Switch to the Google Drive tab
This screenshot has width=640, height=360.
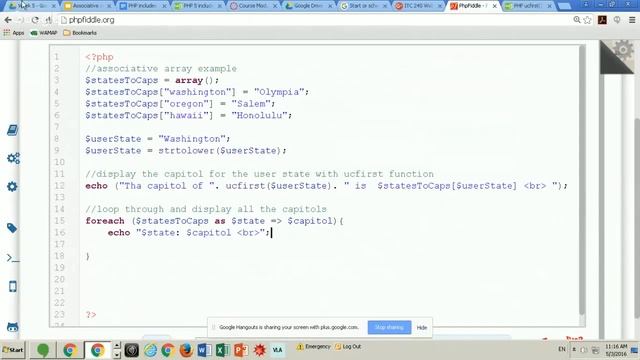[308, 6]
